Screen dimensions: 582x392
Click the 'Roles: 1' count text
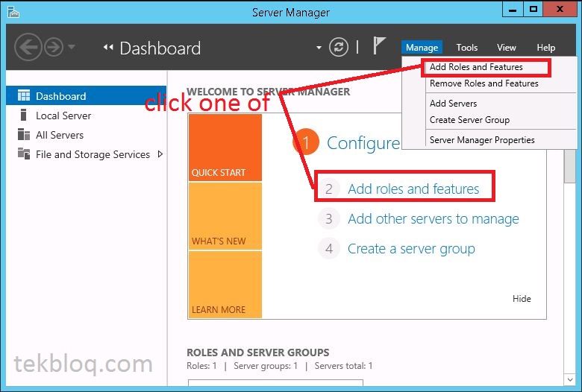click(201, 366)
